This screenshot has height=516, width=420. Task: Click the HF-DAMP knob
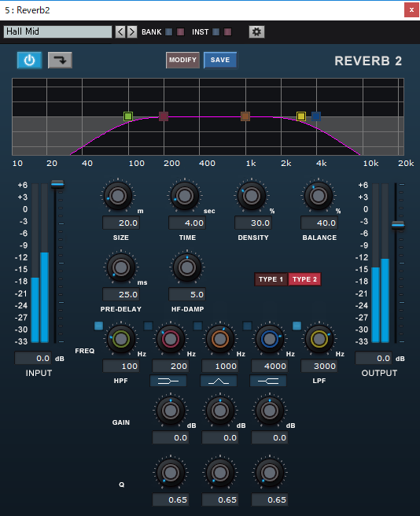187,267
